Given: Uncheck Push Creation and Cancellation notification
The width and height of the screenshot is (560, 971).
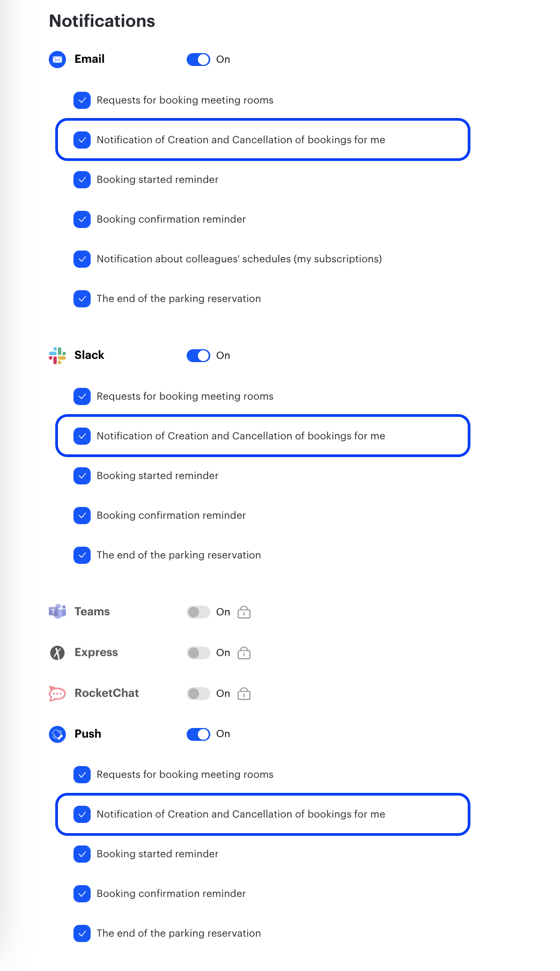Looking at the screenshot, I should tap(82, 814).
